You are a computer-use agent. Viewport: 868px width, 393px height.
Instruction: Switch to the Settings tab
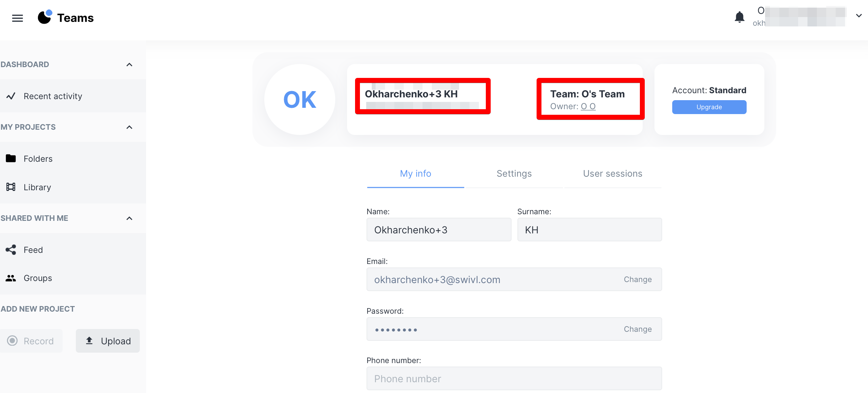coord(514,174)
